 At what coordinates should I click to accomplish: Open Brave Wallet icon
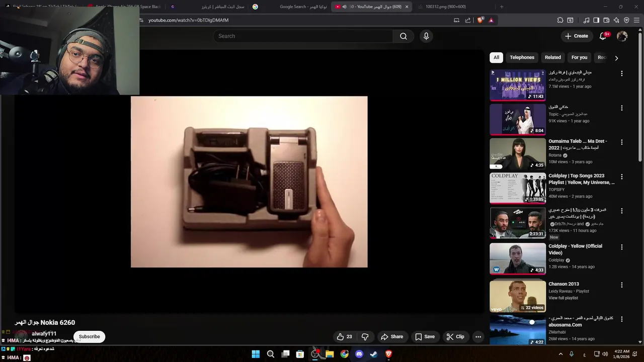click(x=606, y=20)
